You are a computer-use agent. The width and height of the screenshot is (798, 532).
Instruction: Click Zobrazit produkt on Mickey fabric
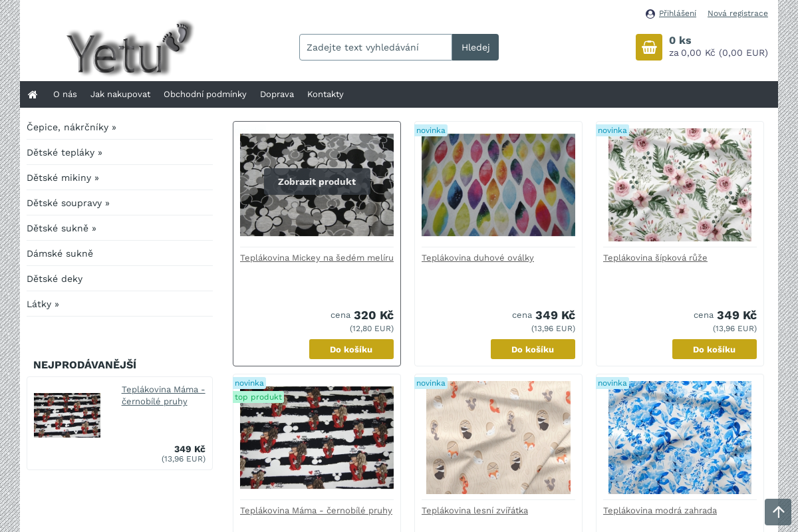[x=317, y=182]
